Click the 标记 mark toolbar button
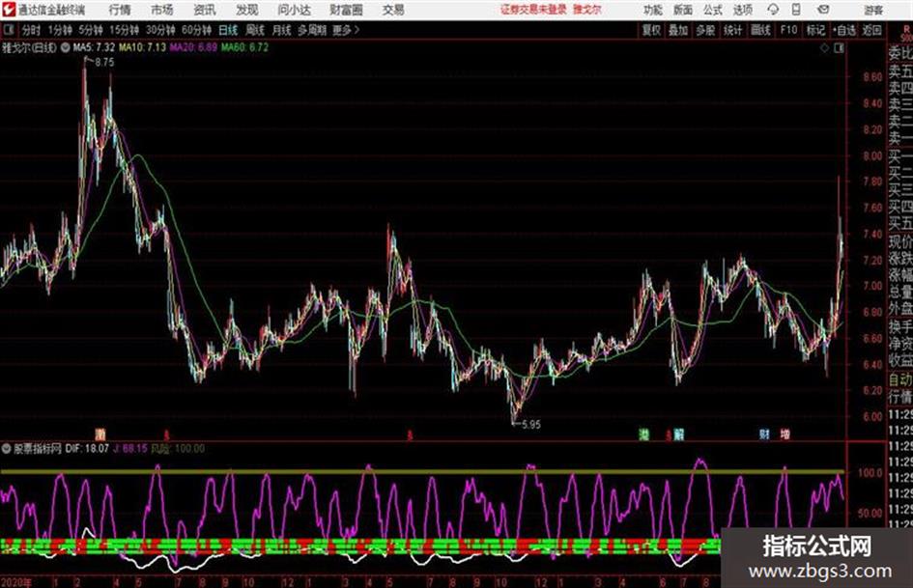Screen dimensions: 913x588 coord(815,30)
